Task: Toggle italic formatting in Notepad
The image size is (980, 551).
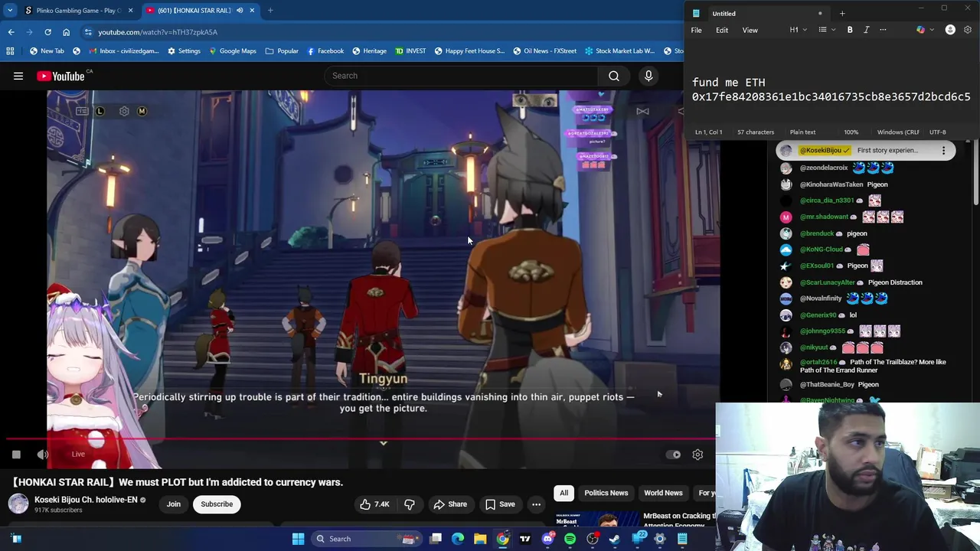Action: point(867,30)
